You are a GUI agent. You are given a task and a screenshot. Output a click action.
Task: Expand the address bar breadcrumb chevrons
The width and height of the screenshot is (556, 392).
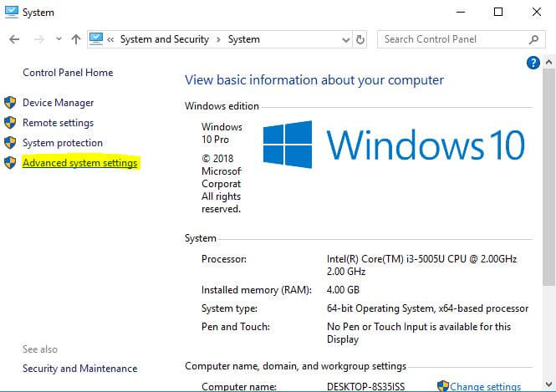110,39
